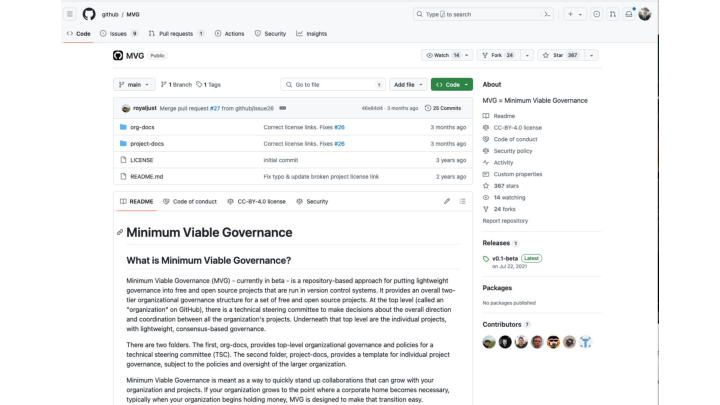
Task: Open the org-docs folder
Action: click(x=142, y=127)
